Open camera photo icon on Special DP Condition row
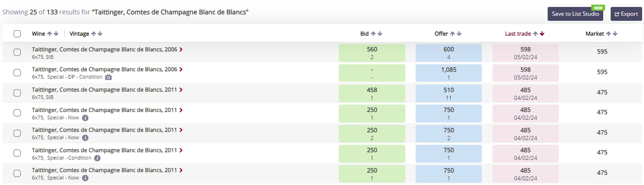644x185 pixels. (108, 77)
